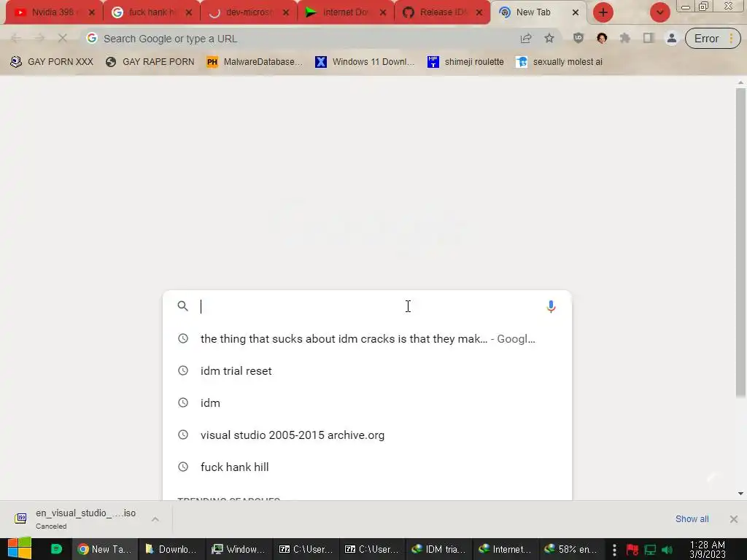The image size is (747, 560).
Task: Stop loading the page with the X
Action: click(x=63, y=38)
